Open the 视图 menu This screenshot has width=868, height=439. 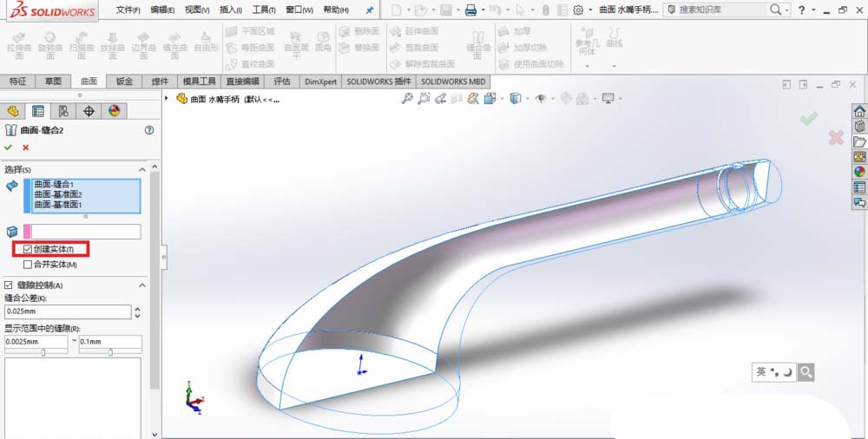(197, 10)
